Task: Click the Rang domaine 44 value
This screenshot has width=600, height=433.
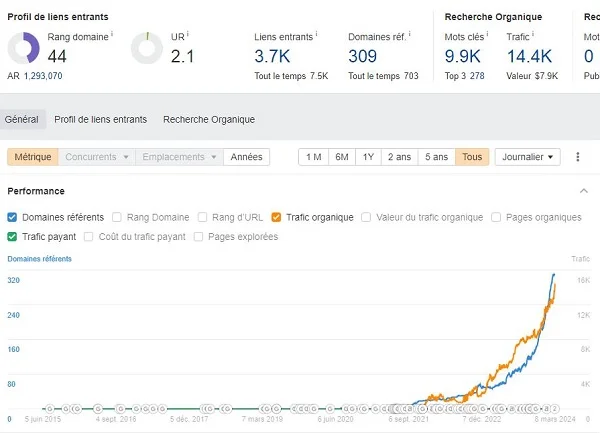Action: 57,57
